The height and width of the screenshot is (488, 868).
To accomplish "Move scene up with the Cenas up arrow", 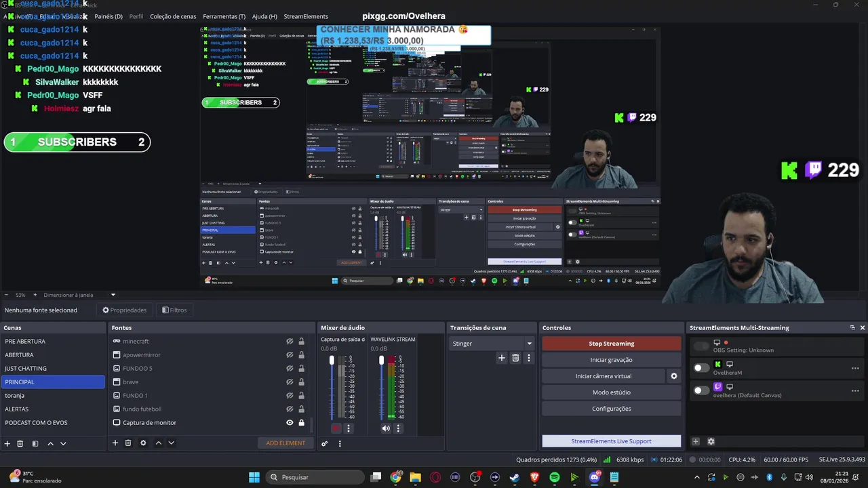I will point(50,443).
